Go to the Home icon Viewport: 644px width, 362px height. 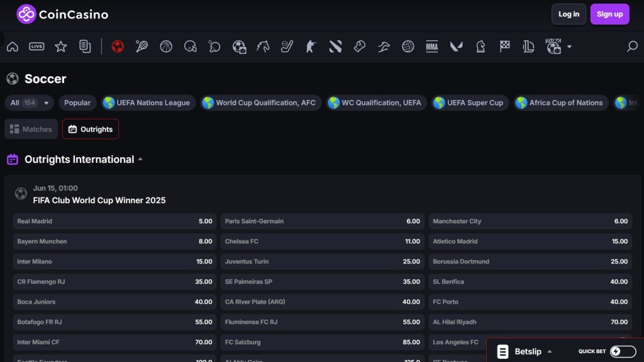pyautogui.click(x=13, y=47)
